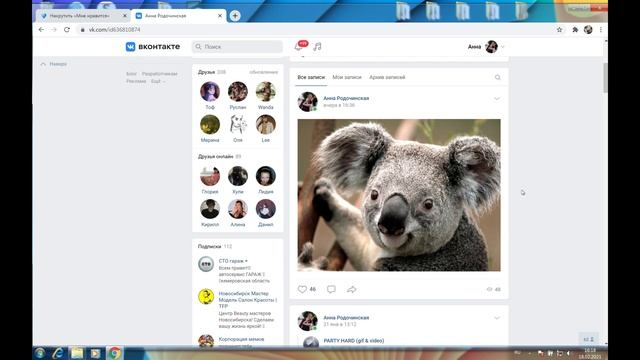Click the magnifier icon in the wall tabs
The height and width of the screenshot is (360, 640).
click(x=498, y=77)
